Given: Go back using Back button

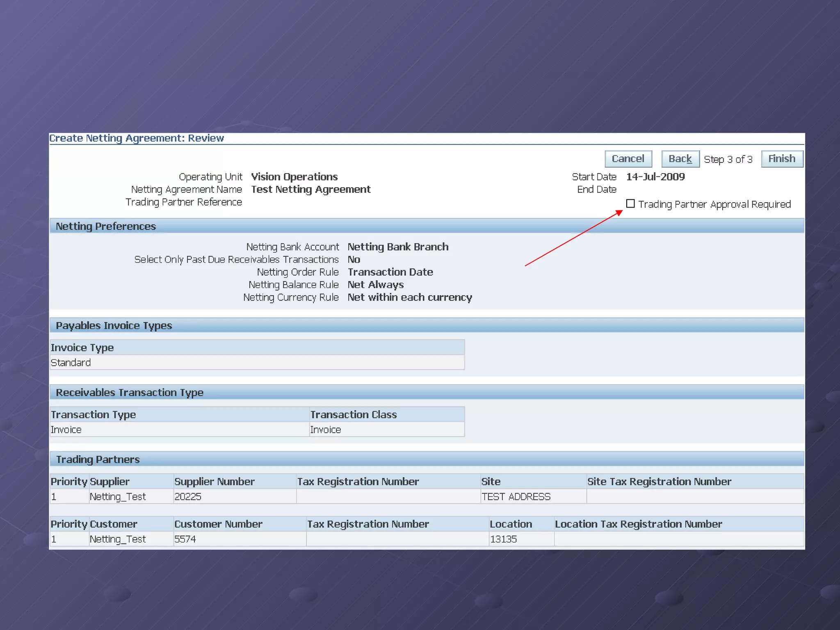Looking at the screenshot, I should pyautogui.click(x=680, y=159).
